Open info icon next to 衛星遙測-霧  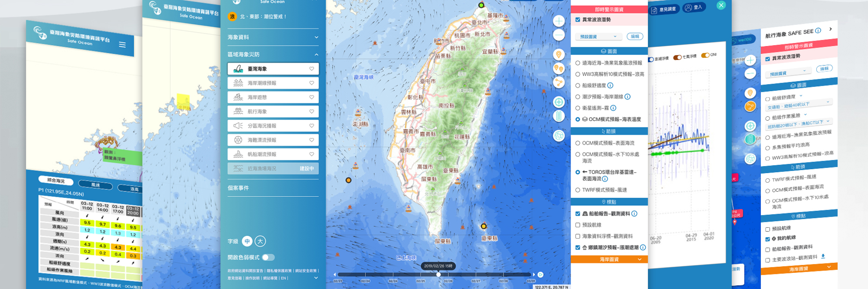pyautogui.click(x=613, y=108)
